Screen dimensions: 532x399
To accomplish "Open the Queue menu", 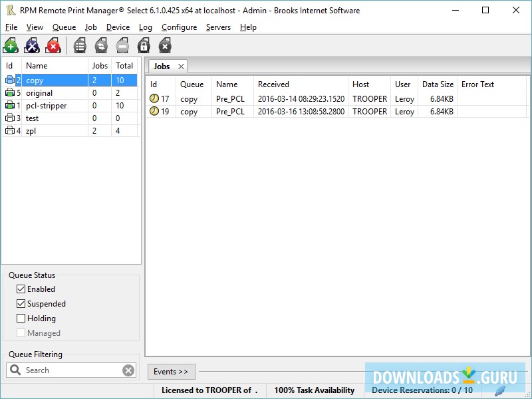I will click(64, 27).
